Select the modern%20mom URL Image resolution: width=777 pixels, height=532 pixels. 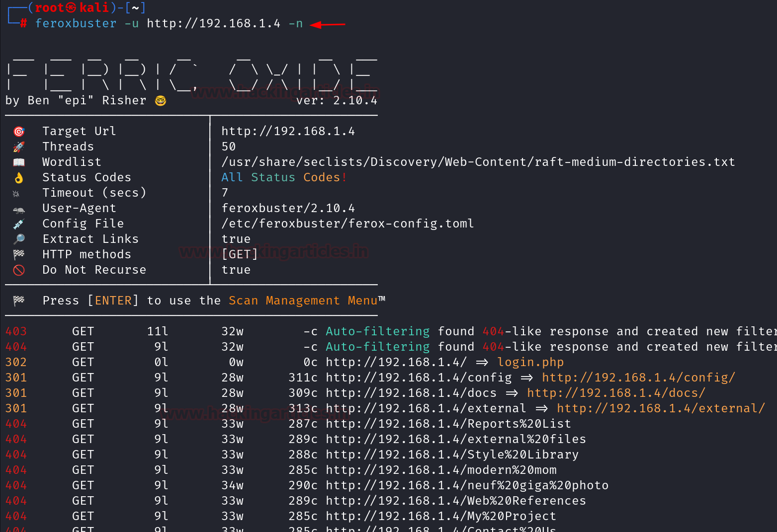(x=441, y=470)
